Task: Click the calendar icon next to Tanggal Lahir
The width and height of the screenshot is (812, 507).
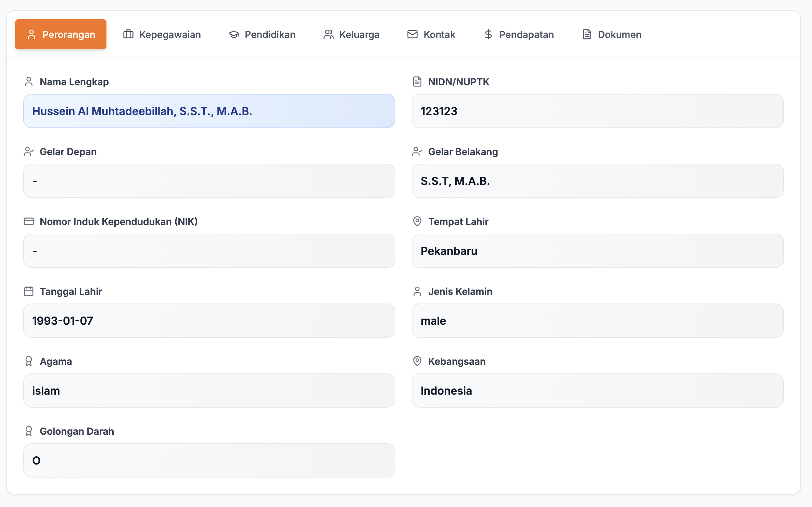Action: point(29,291)
